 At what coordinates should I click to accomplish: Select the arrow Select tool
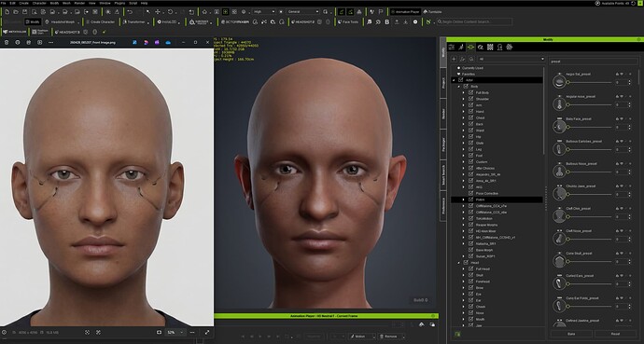[x=148, y=12]
